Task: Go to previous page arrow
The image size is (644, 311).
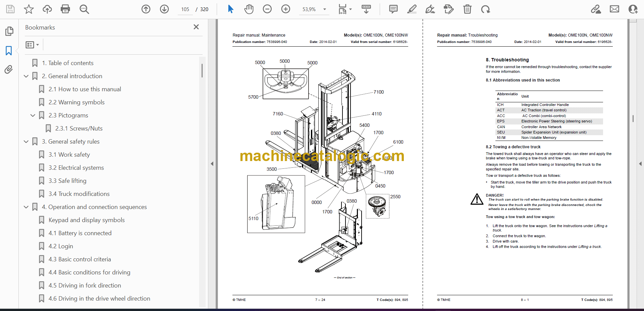Action: point(146,9)
